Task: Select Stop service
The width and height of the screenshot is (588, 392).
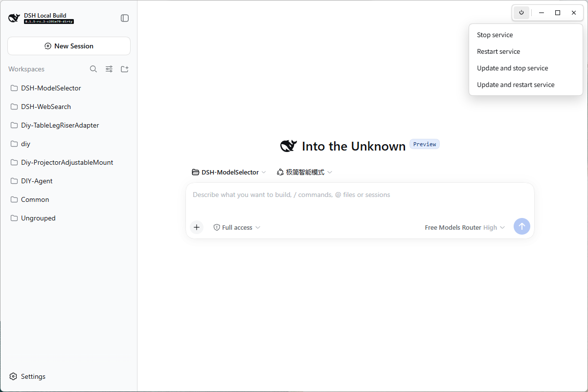Action: coord(526,35)
